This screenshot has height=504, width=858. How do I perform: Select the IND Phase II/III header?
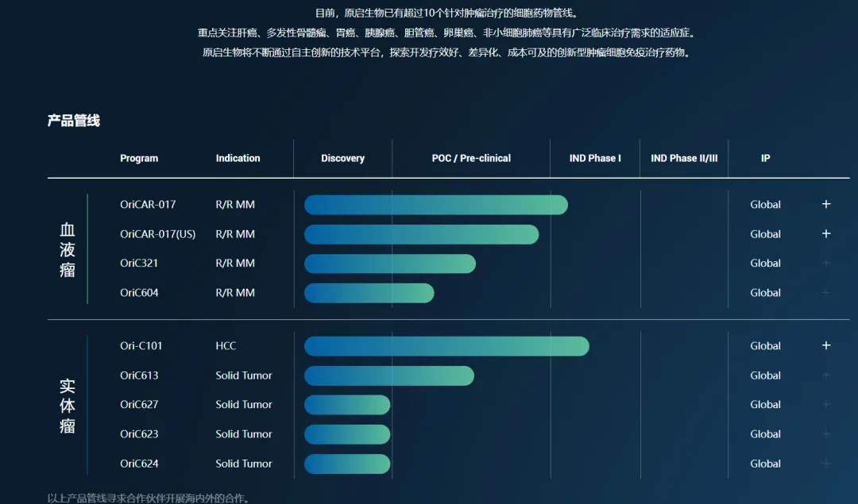684,159
